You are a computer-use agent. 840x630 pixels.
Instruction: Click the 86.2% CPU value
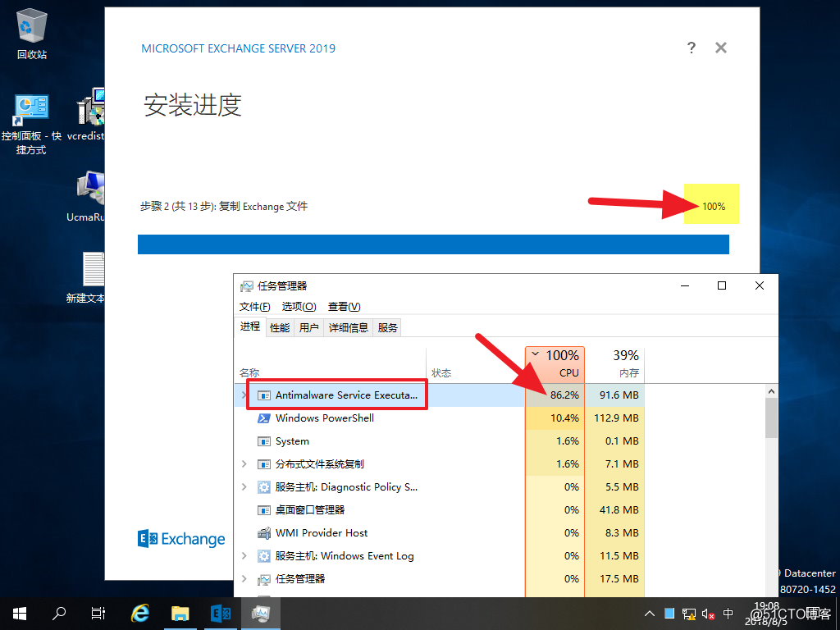564,395
